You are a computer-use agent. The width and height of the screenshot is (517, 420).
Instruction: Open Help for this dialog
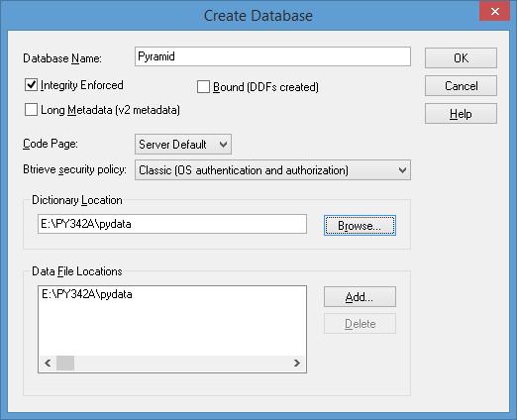pos(461,114)
